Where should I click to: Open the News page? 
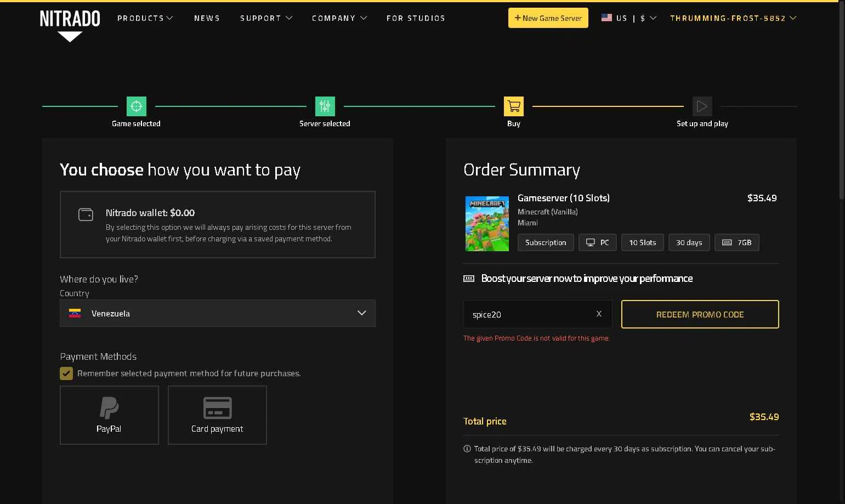207,18
